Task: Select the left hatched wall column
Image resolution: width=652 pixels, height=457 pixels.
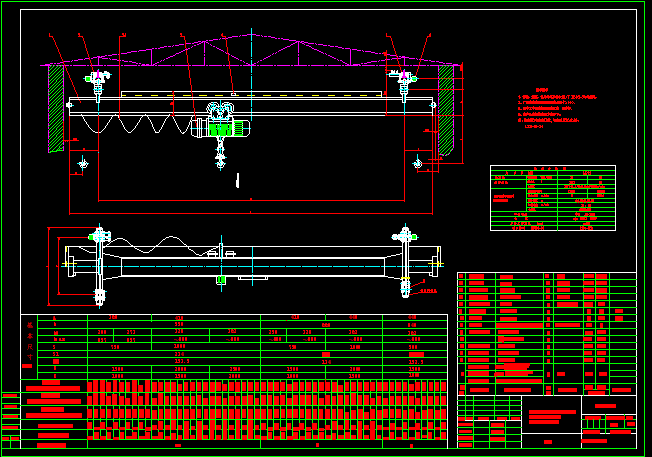Action: tap(56, 108)
